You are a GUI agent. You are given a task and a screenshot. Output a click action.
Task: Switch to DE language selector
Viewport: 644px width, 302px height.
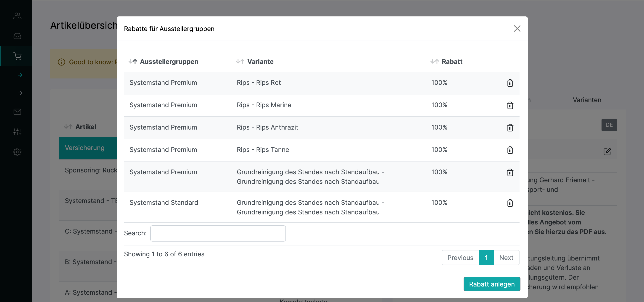coord(609,125)
